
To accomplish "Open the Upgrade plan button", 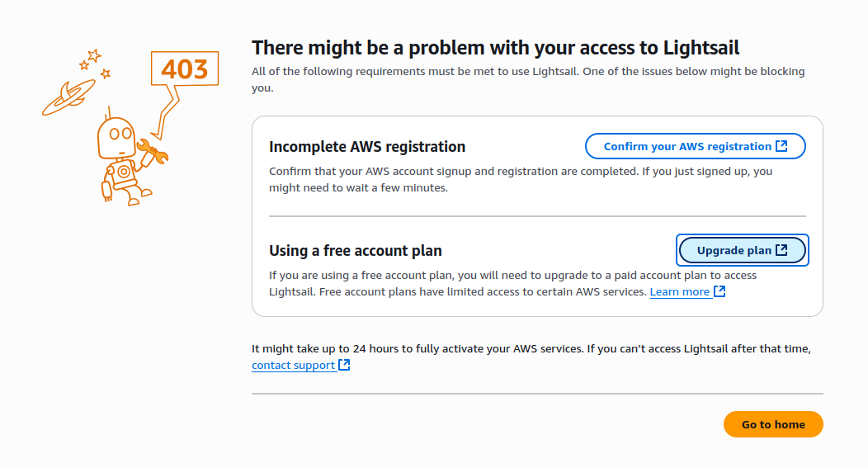I will [743, 250].
